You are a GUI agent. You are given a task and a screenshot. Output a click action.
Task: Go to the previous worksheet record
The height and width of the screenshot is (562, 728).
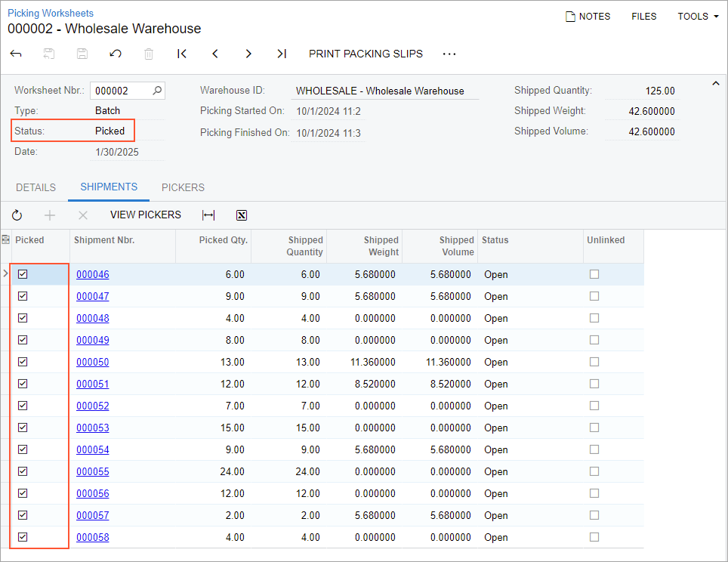click(215, 54)
